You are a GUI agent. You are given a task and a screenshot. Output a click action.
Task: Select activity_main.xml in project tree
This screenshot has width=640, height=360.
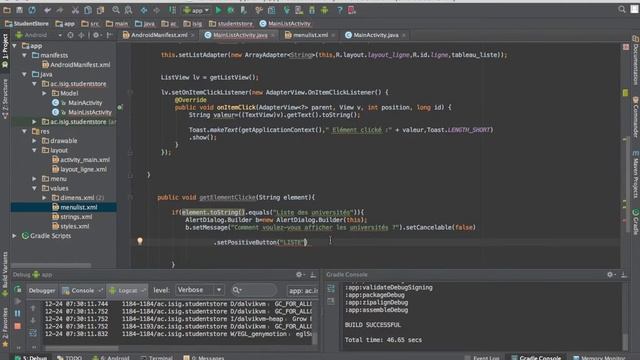(81, 160)
